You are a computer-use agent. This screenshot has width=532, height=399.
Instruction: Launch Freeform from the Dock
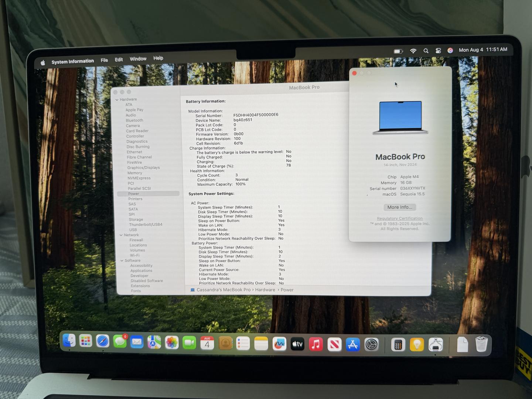279,344
